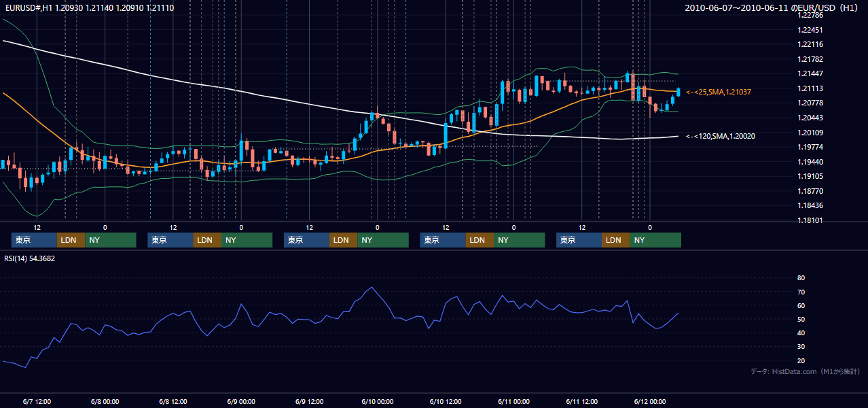Click price axis value 1.19105
The image size is (868, 408).
tap(810, 176)
